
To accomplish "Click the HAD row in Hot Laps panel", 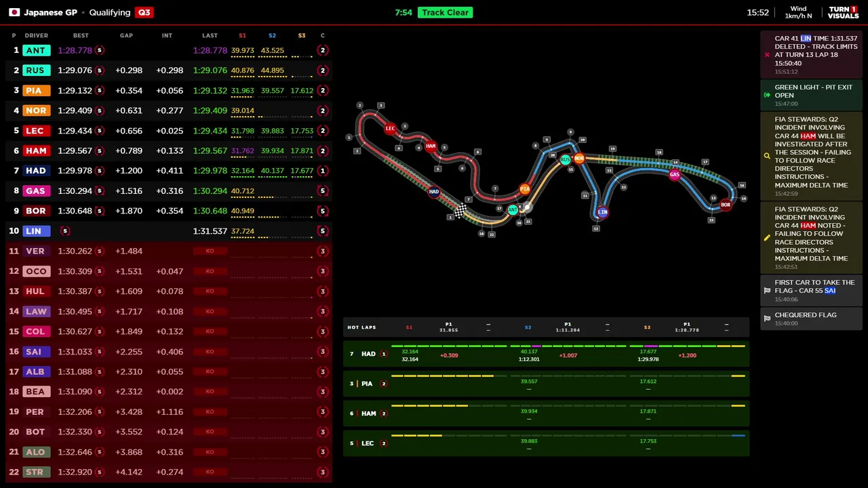I will pyautogui.click(x=546, y=354).
